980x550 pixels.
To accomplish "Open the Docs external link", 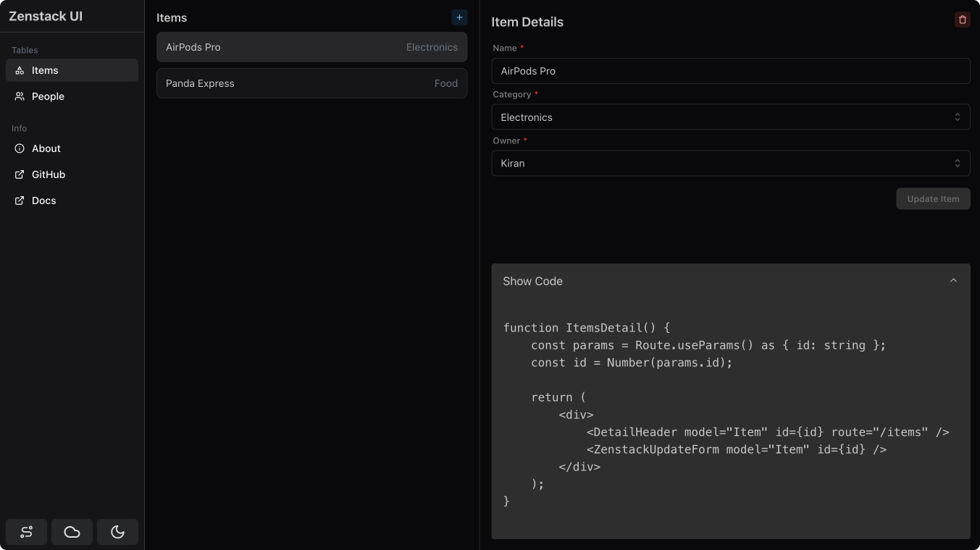I will point(43,200).
